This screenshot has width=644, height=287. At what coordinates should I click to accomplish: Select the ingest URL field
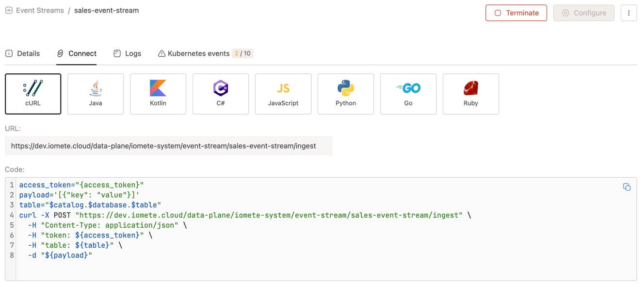coord(168,146)
